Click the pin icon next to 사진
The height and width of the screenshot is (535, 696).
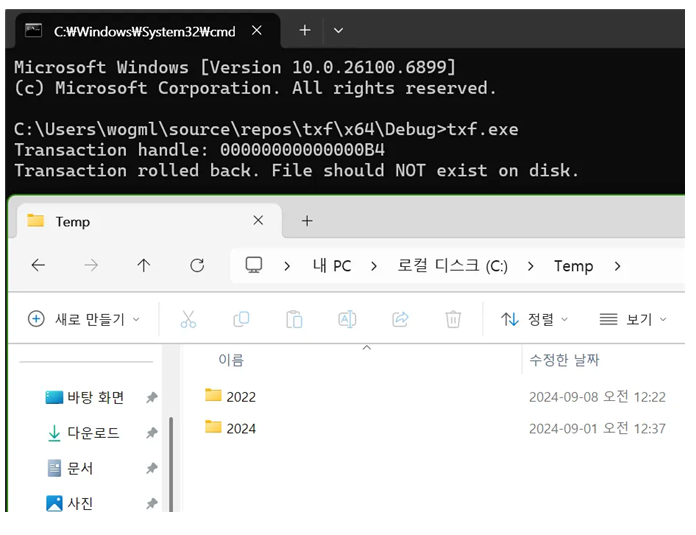(152, 503)
